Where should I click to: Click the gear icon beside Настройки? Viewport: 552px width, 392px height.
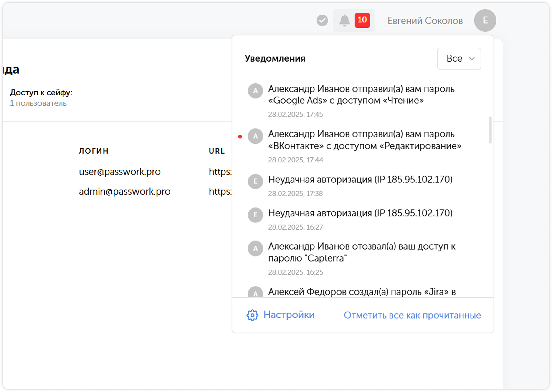(252, 315)
